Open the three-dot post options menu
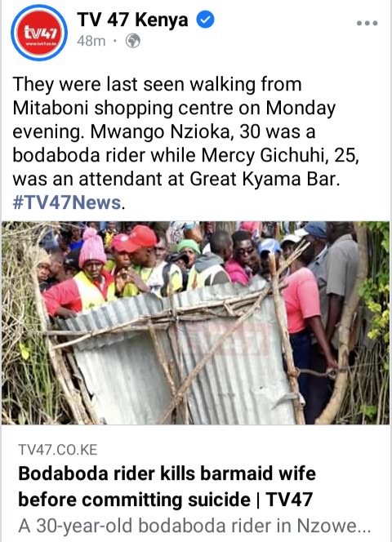This screenshot has height=542, width=392. (x=367, y=24)
